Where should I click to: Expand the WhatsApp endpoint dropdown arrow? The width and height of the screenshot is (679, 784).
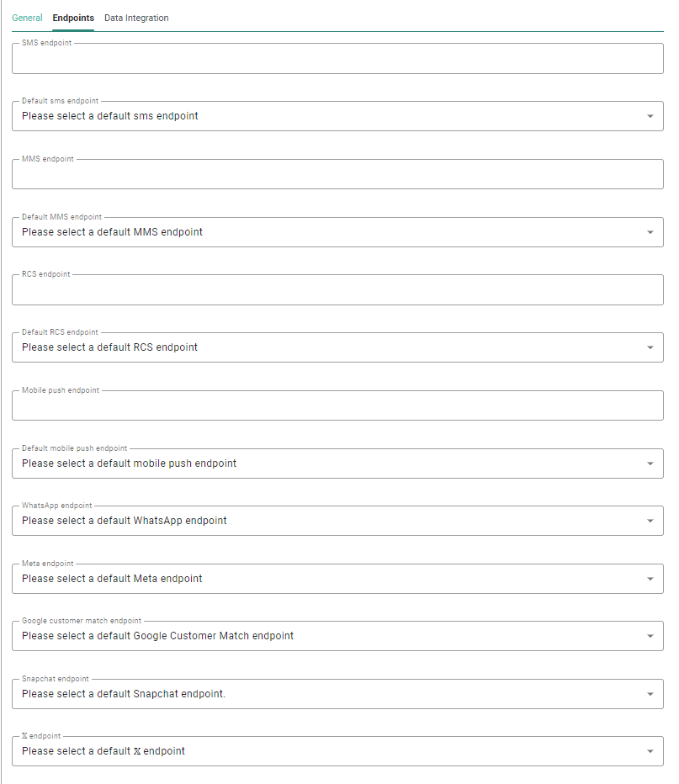point(650,521)
